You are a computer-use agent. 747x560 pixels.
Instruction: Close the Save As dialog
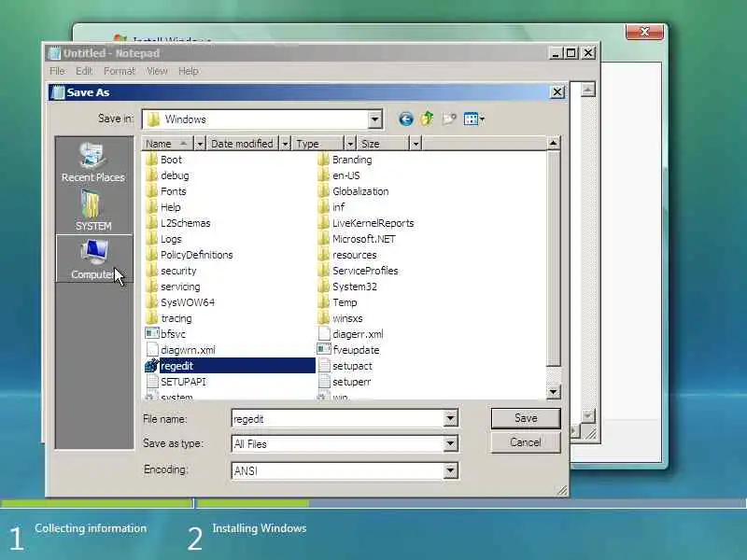pyautogui.click(x=557, y=91)
